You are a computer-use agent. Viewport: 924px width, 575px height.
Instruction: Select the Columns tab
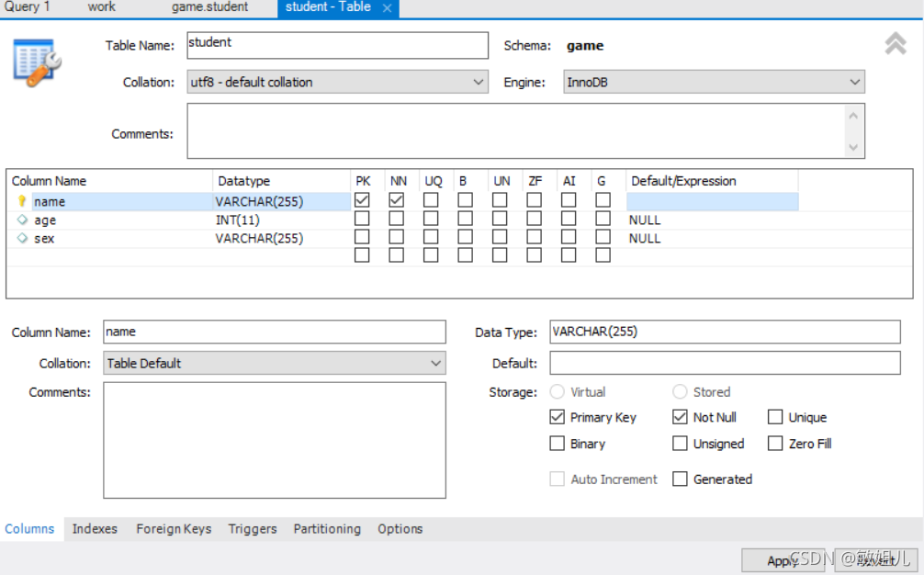pos(29,528)
